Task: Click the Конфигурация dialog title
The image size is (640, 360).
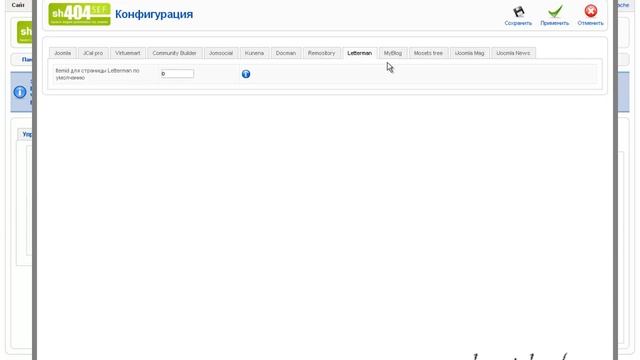Action: click(154, 14)
